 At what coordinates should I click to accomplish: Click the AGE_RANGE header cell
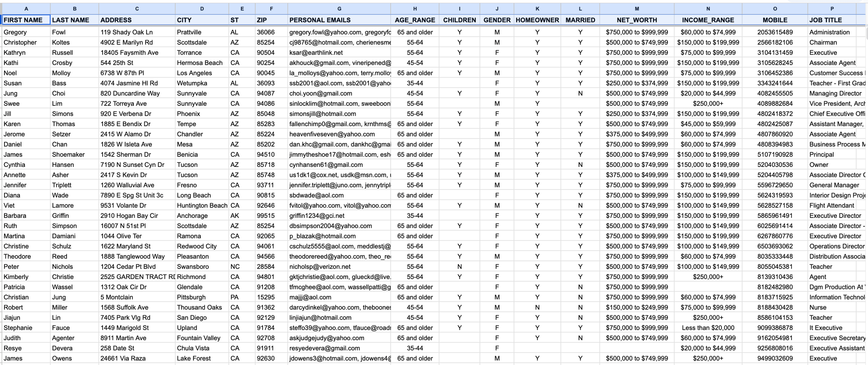[x=415, y=20]
